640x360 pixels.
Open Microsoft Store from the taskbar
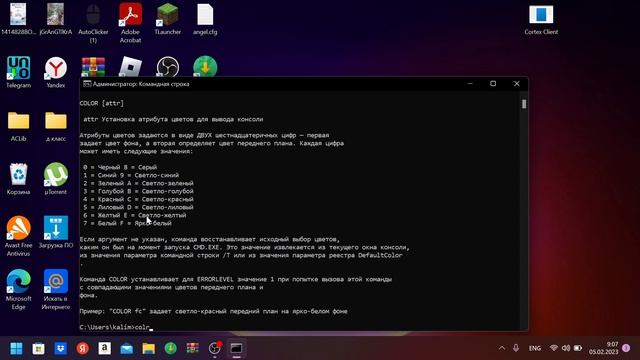pyautogui.click(x=38, y=348)
